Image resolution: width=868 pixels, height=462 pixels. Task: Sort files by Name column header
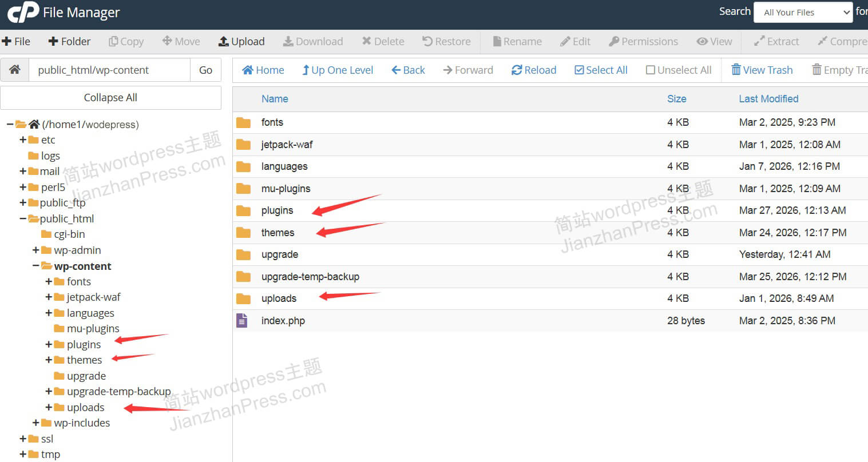coord(275,99)
